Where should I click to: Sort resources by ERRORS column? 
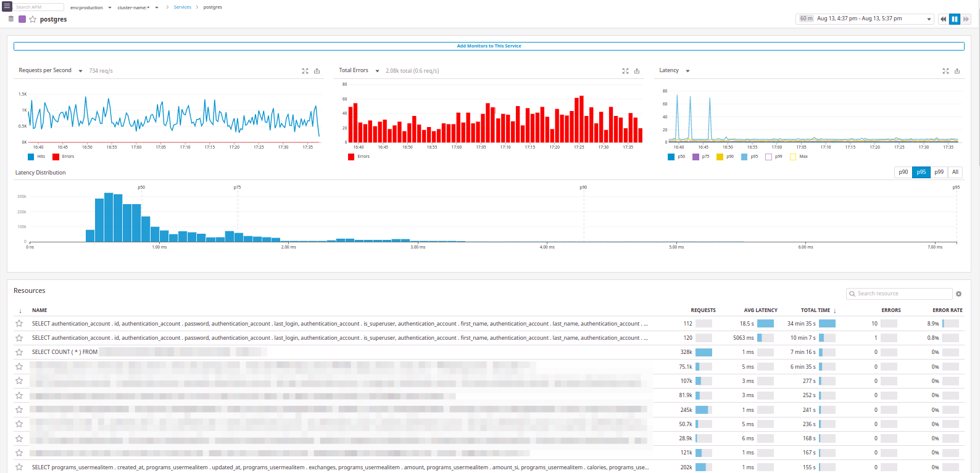tap(891, 311)
